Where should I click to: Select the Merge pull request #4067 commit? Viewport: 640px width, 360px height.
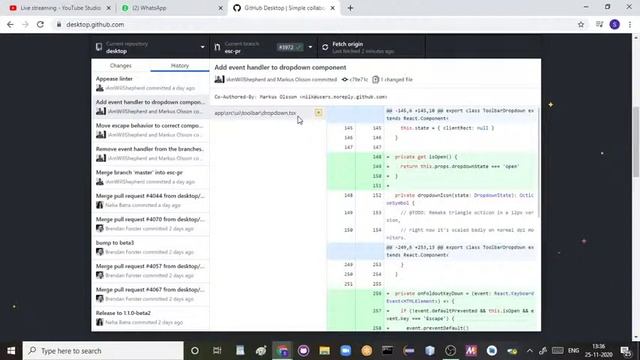(151, 294)
